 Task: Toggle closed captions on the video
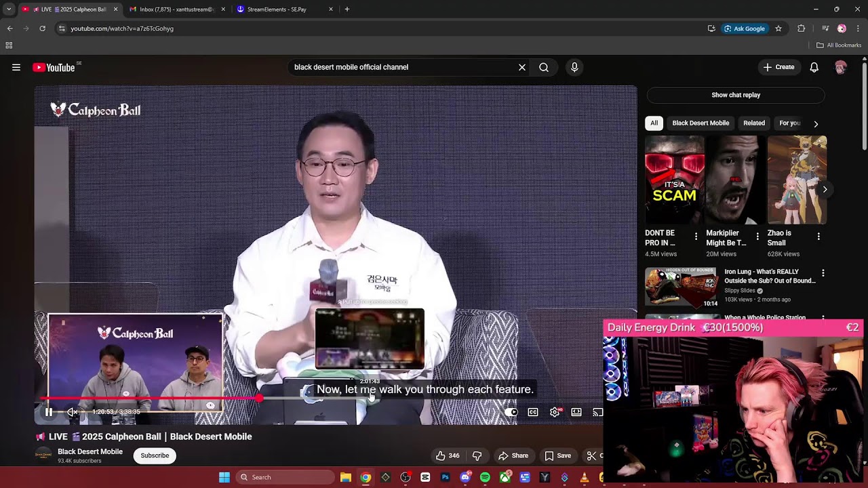pos(533,412)
